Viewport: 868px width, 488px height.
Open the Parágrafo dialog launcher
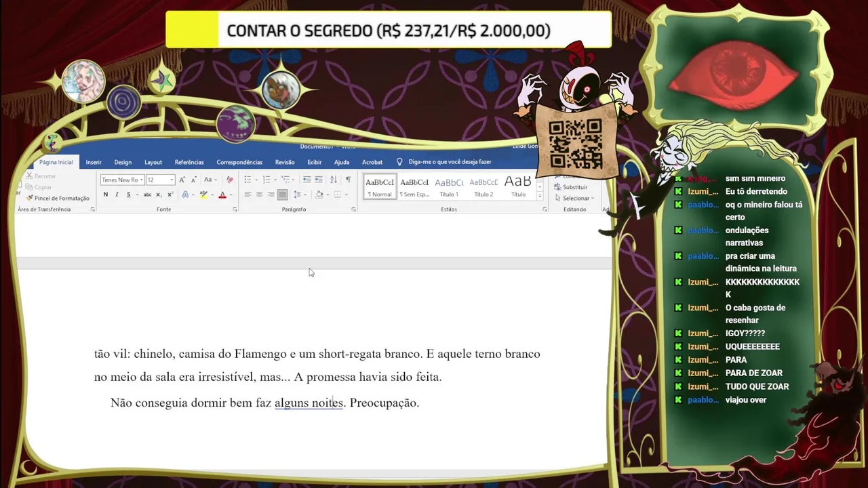tap(354, 209)
